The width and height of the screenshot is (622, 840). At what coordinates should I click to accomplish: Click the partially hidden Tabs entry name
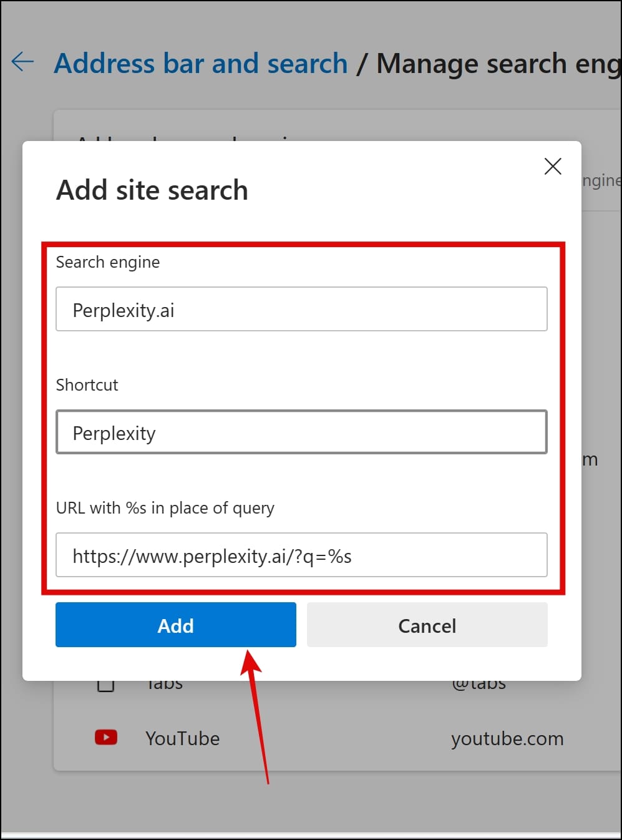point(165,686)
